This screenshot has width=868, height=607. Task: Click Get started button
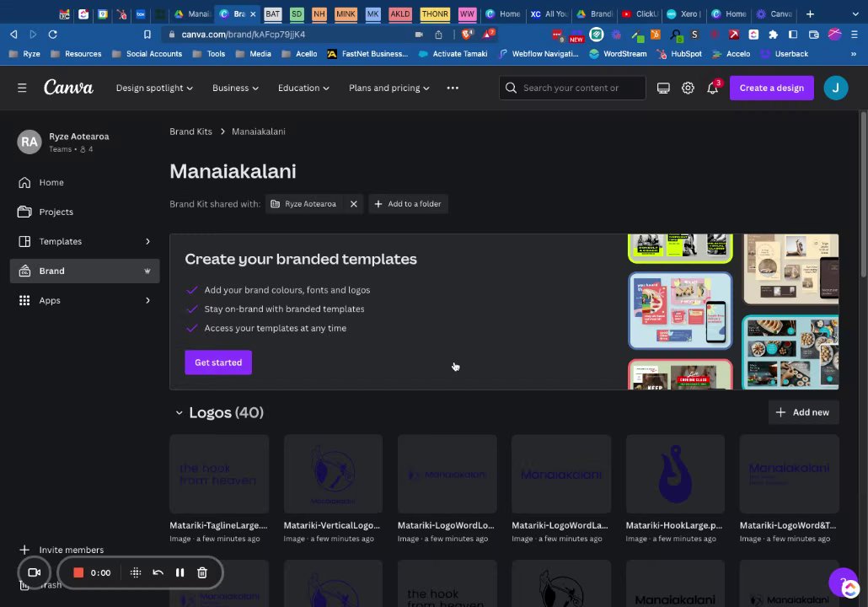tap(218, 363)
